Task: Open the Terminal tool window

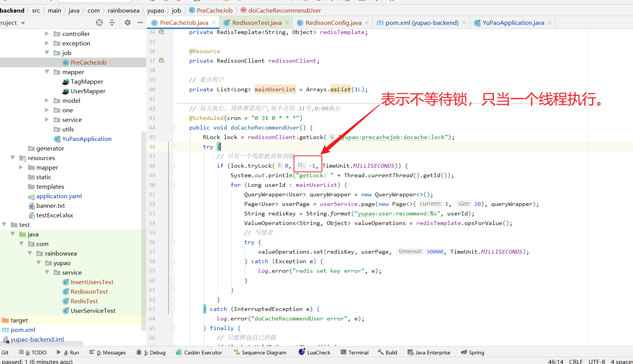Action: point(354,352)
